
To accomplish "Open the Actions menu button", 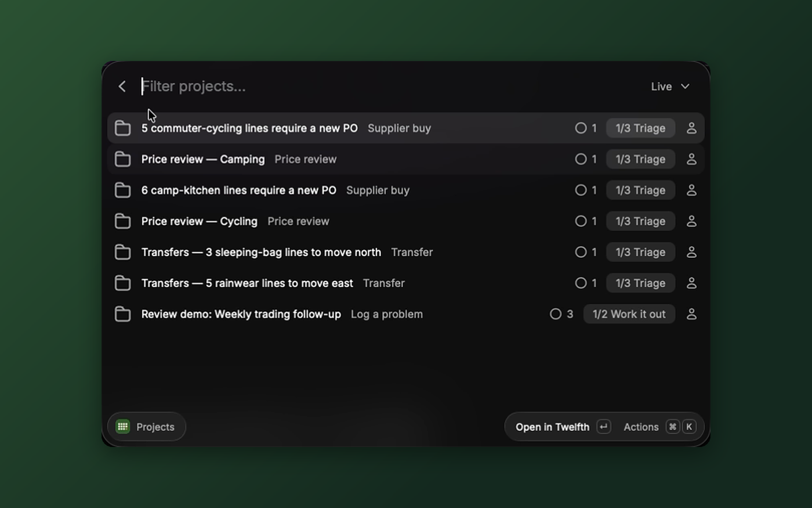I will pos(659,427).
